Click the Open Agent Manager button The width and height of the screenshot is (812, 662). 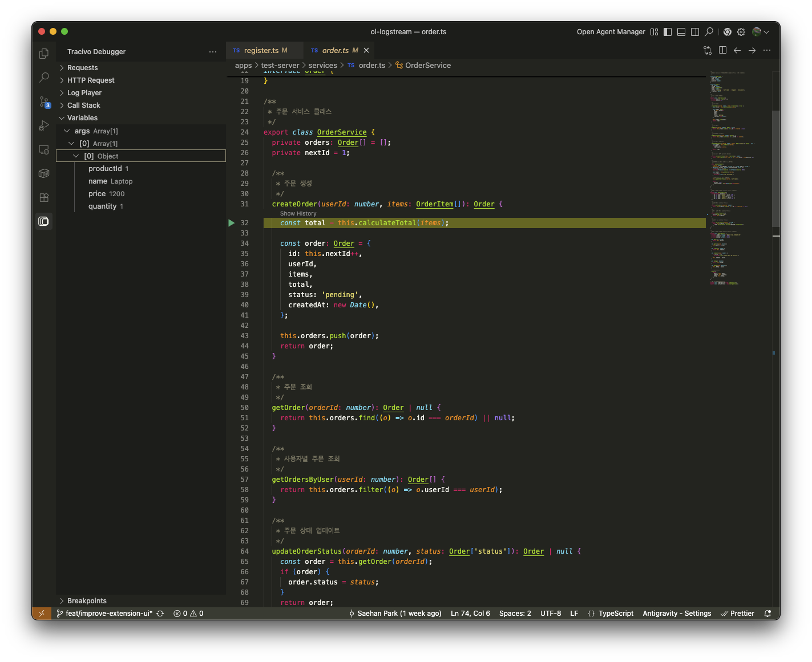(x=611, y=32)
